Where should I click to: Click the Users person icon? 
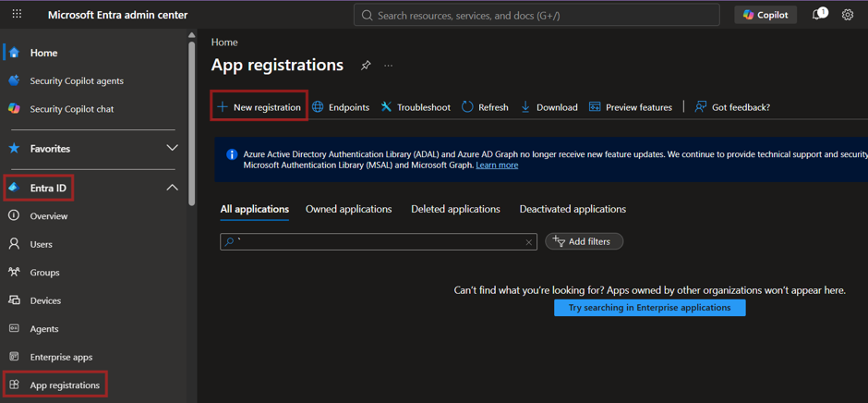pos(15,244)
